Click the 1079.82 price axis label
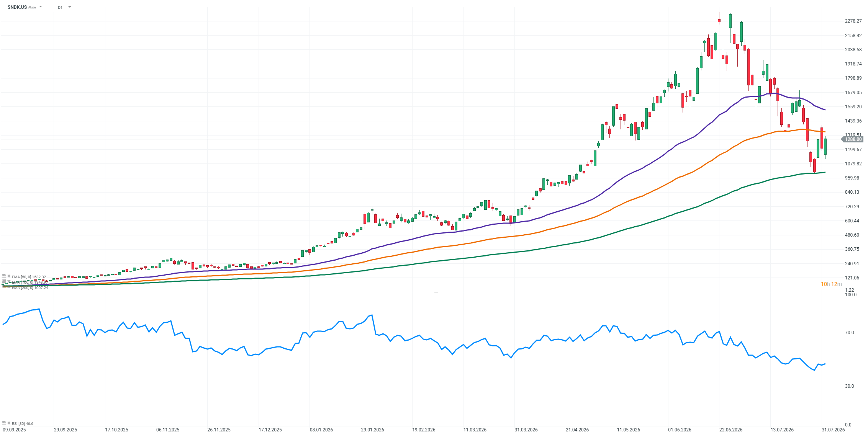The height and width of the screenshot is (436, 868). [x=853, y=164]
